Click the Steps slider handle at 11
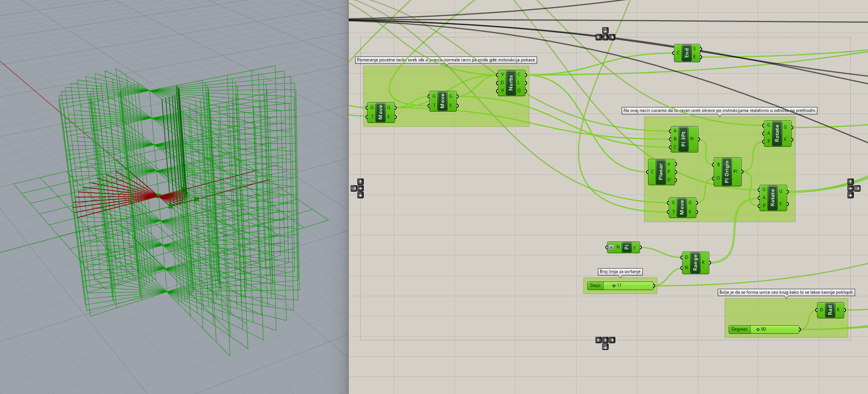This screenshot has height=394, width=868. (x=614, y=286)
